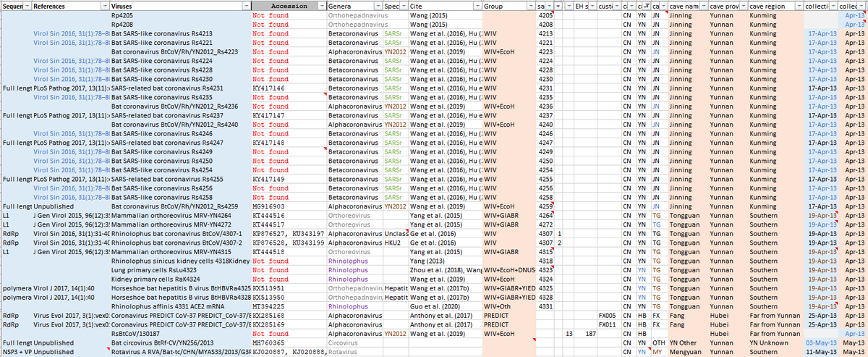868x357 pixels.
Task: Select the FX005 custom cell
Action: (607, 315)
